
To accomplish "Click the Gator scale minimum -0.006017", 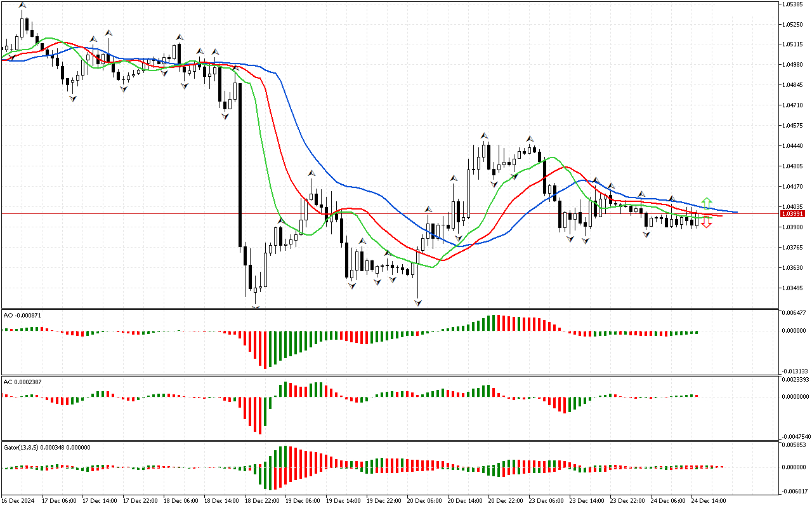I will point(795,491).
